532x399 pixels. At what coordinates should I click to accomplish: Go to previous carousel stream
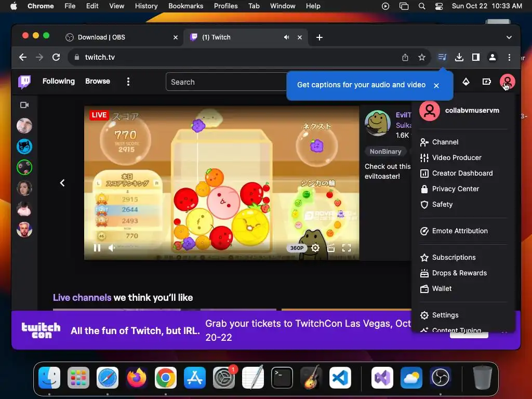(62, 183)
